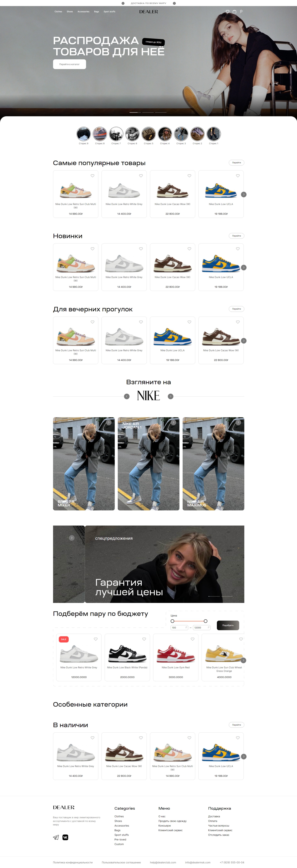Open the shopping bag icon in header
The image size is (297, 868).
click(x=234, y=11)
